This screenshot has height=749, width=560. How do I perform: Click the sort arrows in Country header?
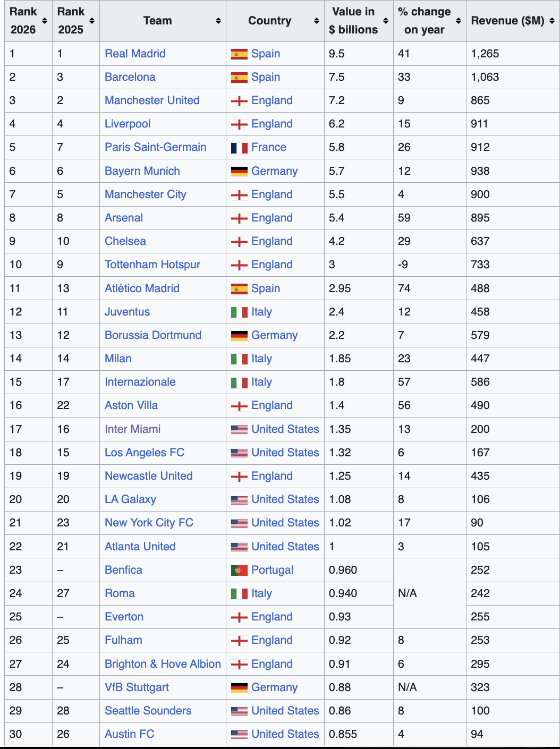317,21
